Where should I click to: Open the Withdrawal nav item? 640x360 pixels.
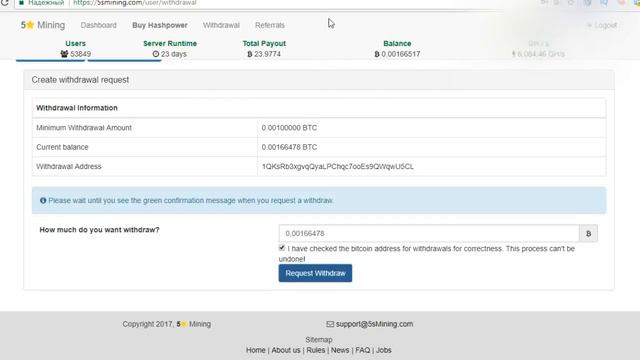point(221,25)
